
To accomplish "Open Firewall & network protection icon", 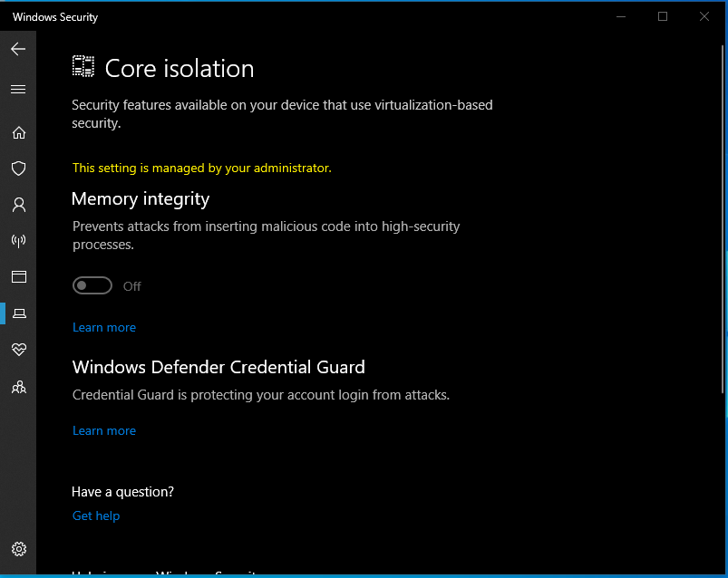I will (18, 241).
